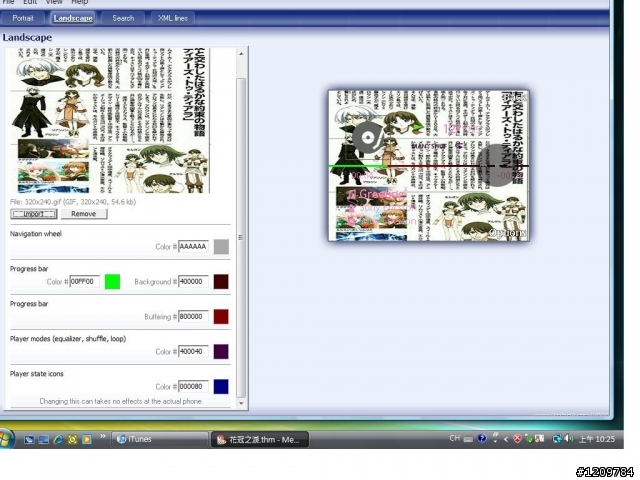The image size is (640, 480).
Task: Edit Player modes color field 400040
Action: (193, 351)
